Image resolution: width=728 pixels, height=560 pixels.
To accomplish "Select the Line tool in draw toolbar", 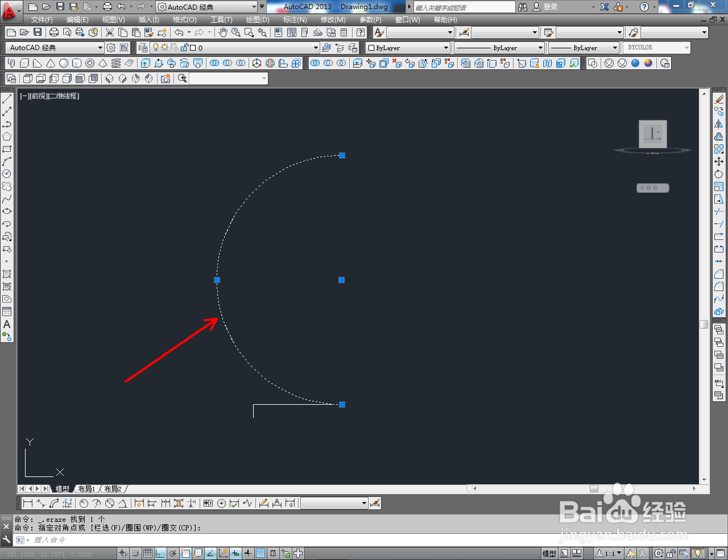I will 7,99.
